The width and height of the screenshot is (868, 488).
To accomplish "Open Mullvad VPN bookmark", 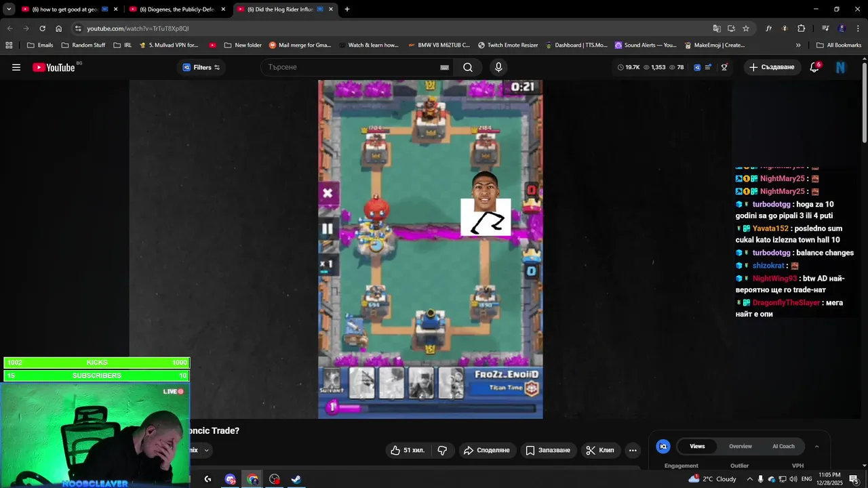I will click(x=168, y=45).
